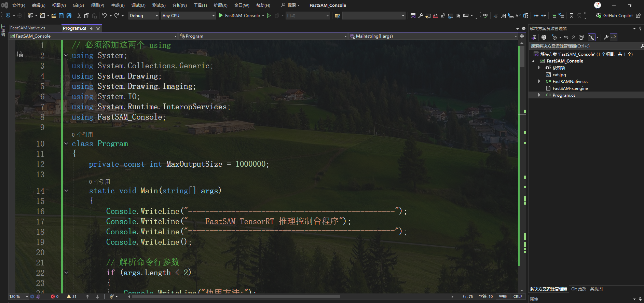
Task: Collapse the static void Main method block
Action: 66,191
